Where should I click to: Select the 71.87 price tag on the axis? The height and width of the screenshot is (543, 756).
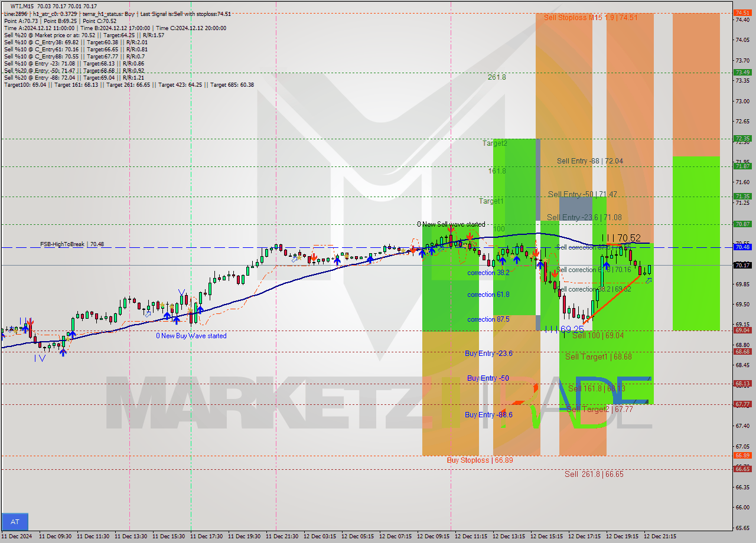(742, 166)
